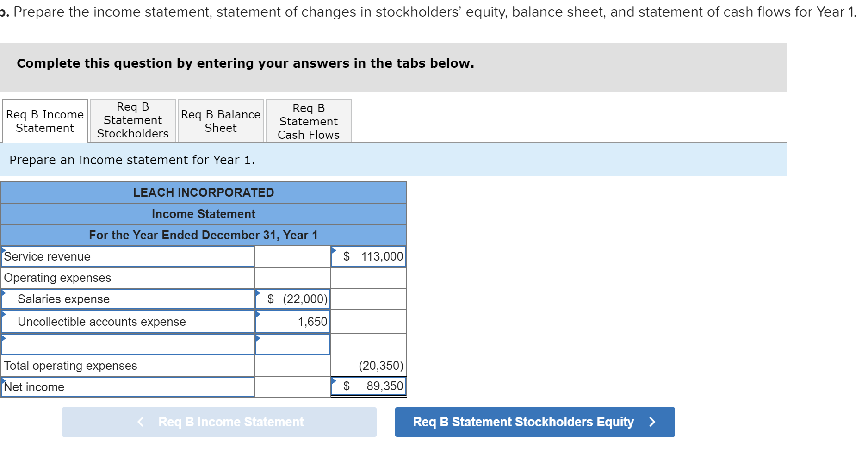Screen dimensions: 868x473
Task: Click the Total operating expenses label
Action: coord(70,366)
